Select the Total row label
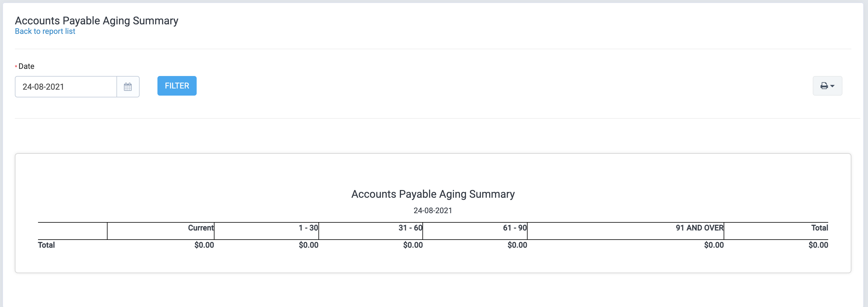The width and height of the screenshot is (868, 307). [x=46, y=245]
